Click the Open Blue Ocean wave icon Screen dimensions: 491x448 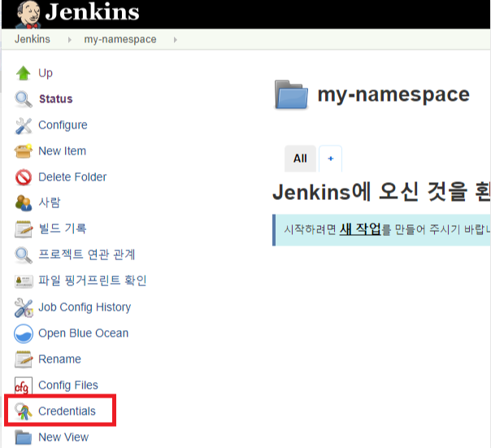pyautogui.click(x=24, y=333)
